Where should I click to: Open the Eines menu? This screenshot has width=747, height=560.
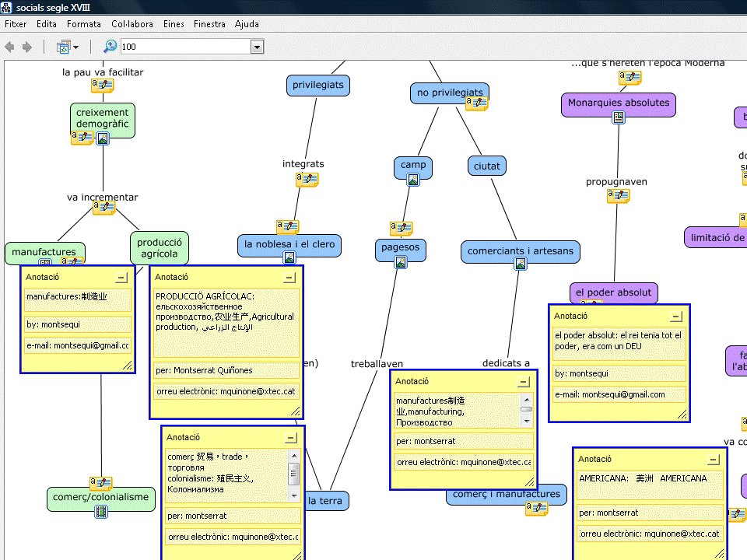click(174, 24)
